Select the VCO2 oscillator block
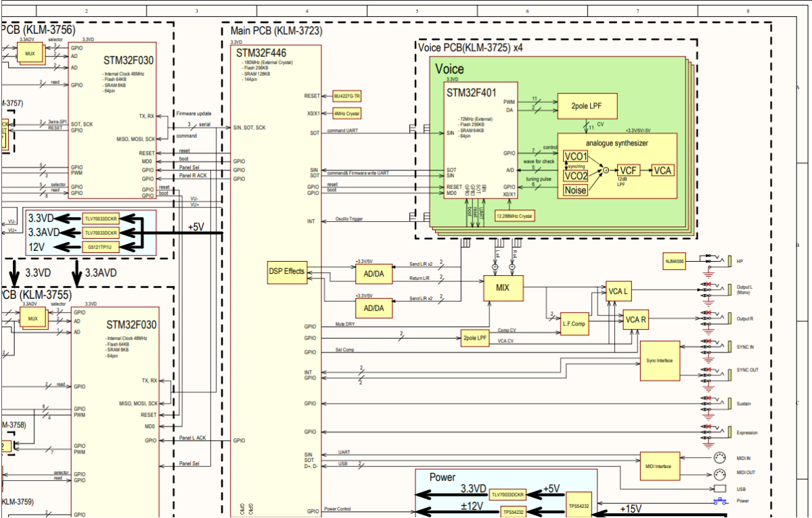 point(575,176)
